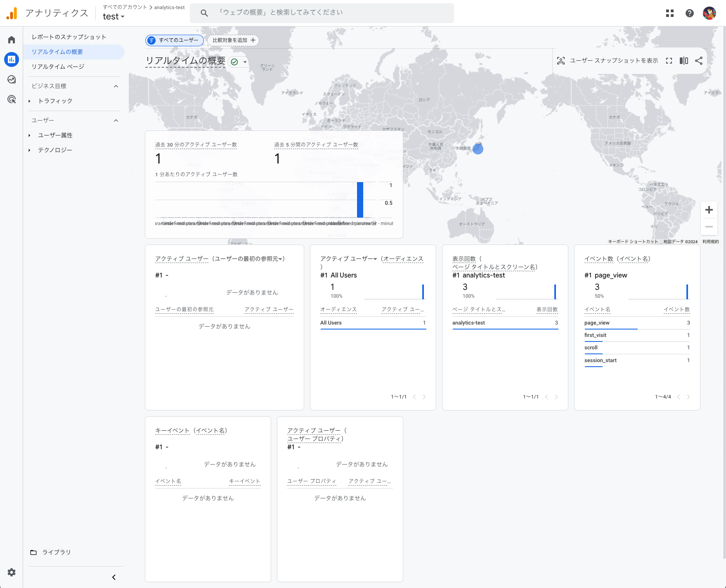Click the search magnifier in the top bar
This screenshot has width=726, height=588.
(204, 12)
